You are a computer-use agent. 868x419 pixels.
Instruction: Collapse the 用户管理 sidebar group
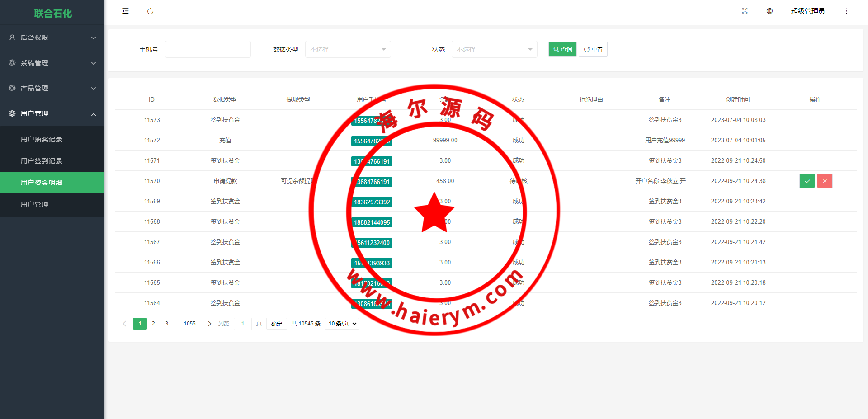(x=52, y=113)
